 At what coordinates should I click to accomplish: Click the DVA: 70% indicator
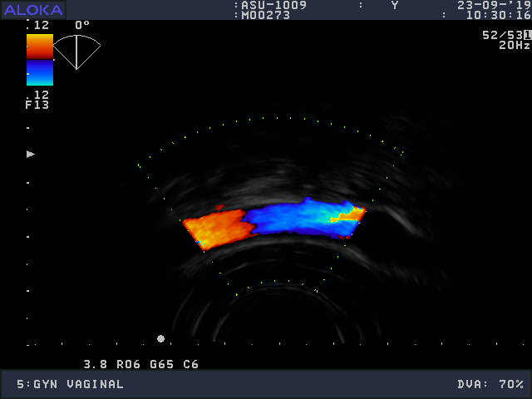(490, 384)
